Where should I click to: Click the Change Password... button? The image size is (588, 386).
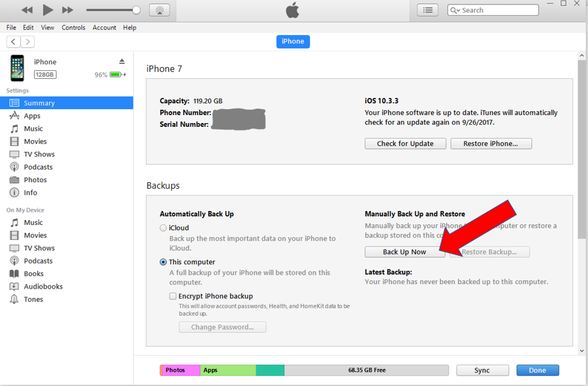222,327
